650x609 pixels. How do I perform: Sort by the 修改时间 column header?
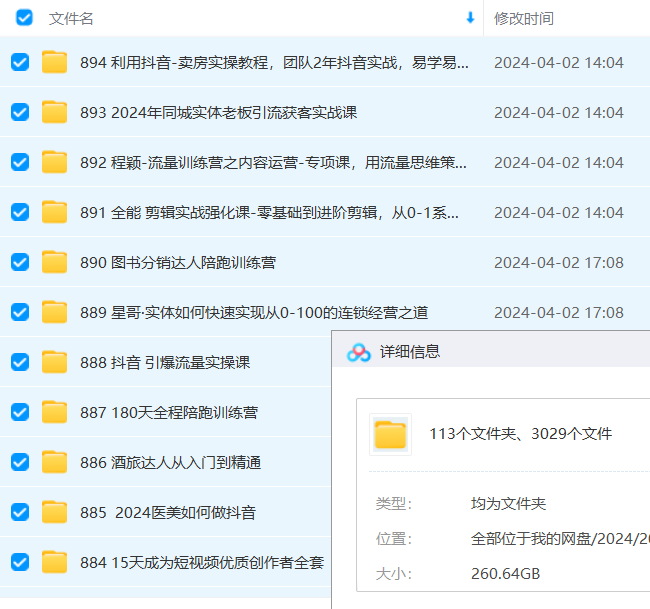tap(524, 19)
